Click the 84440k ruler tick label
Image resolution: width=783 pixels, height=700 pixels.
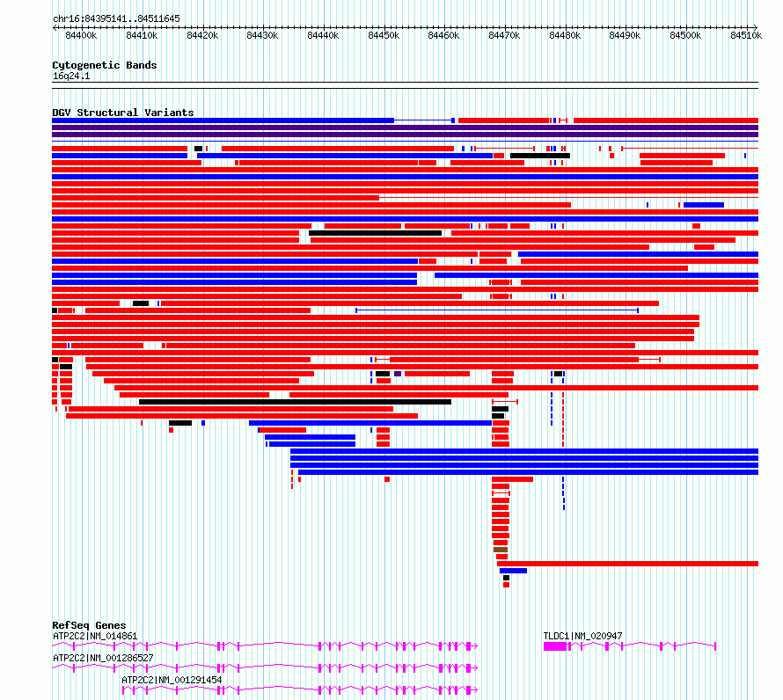tap(323, 35)
